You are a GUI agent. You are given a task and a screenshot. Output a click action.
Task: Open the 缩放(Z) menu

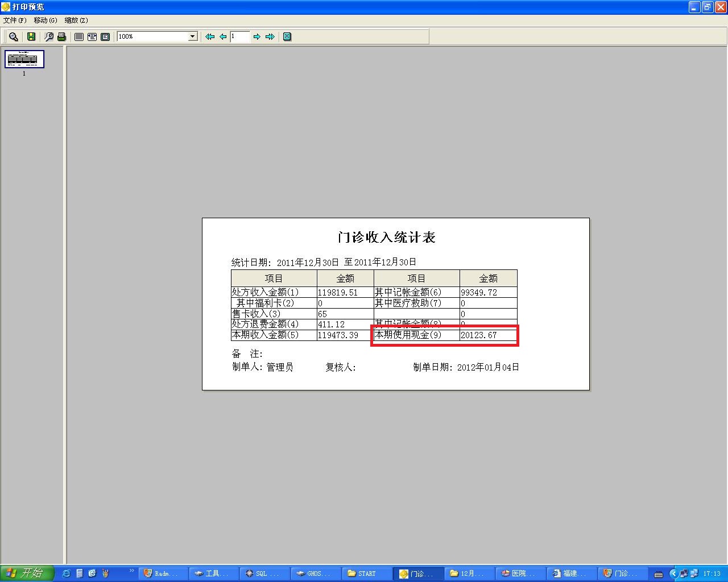[76, 20]
